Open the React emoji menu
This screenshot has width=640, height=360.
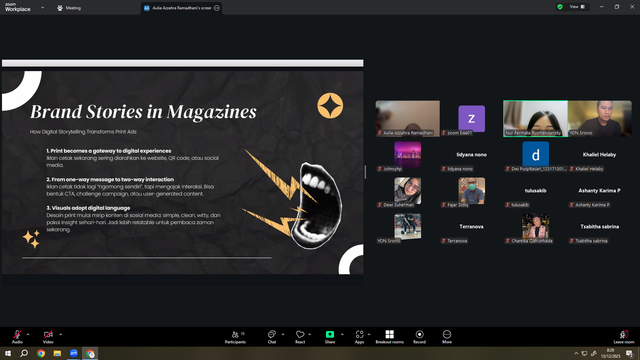(x=300, y=337)
